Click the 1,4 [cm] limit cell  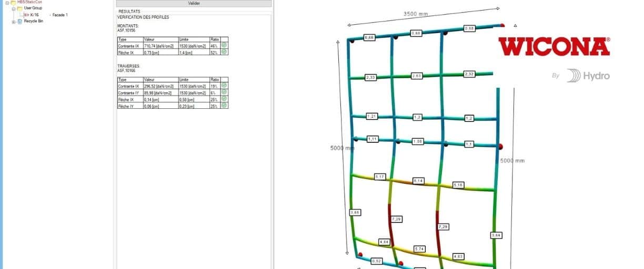194,52
